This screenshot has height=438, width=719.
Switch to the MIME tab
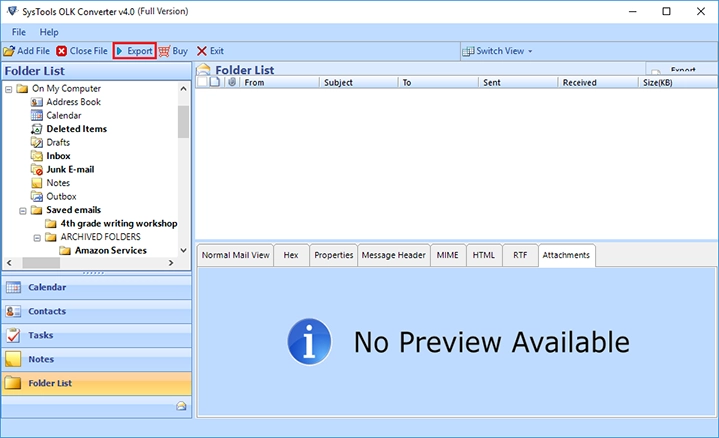tap(448, 255)
